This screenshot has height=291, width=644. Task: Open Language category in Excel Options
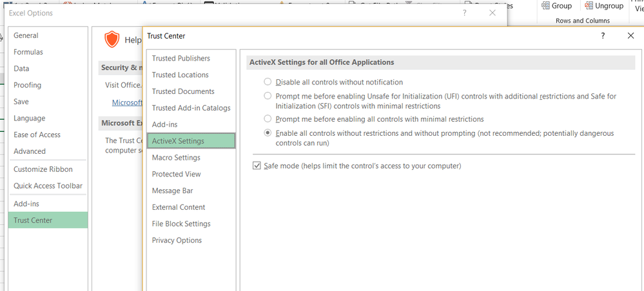pos(48,118)
